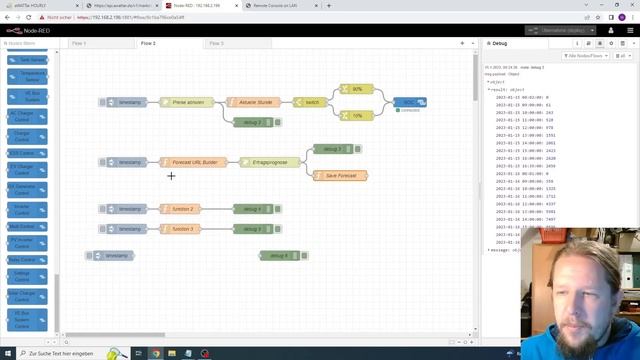
Task: Click the canvas vertical scrollbar thumb
Action: tap(476, 78)
